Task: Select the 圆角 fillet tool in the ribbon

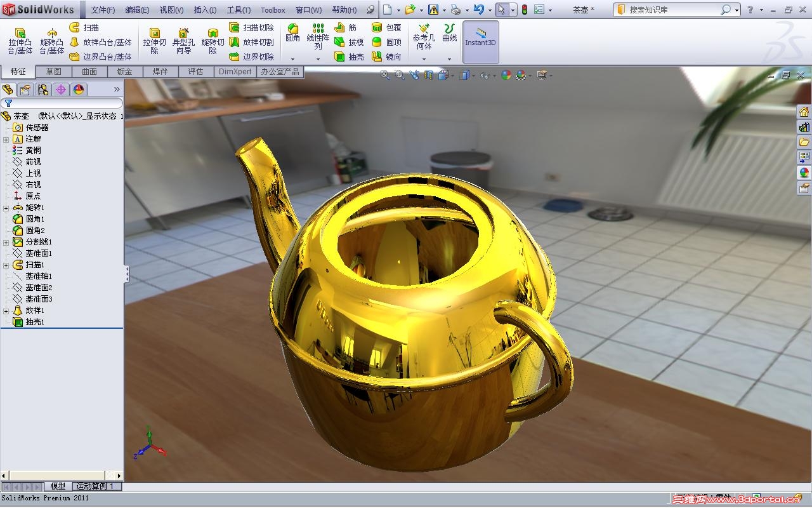Action: (292, 33)
